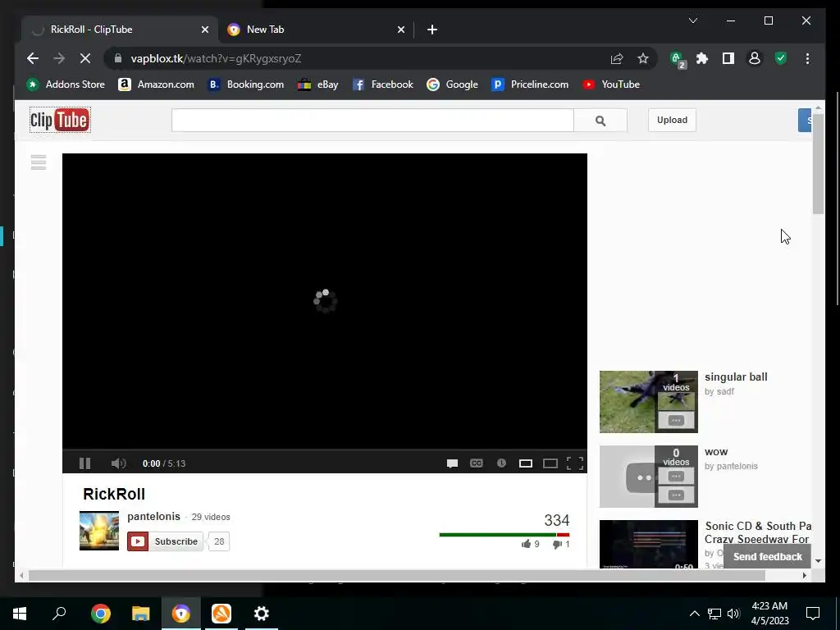Open Addons Store bookmark
Image resolution: width=840 pixels, height=630 pixels.
point(66,84)
